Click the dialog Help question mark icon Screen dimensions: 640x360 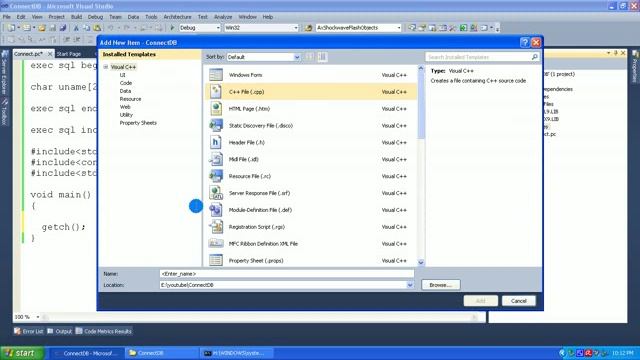pyautogui.click(x=525, y=42)
